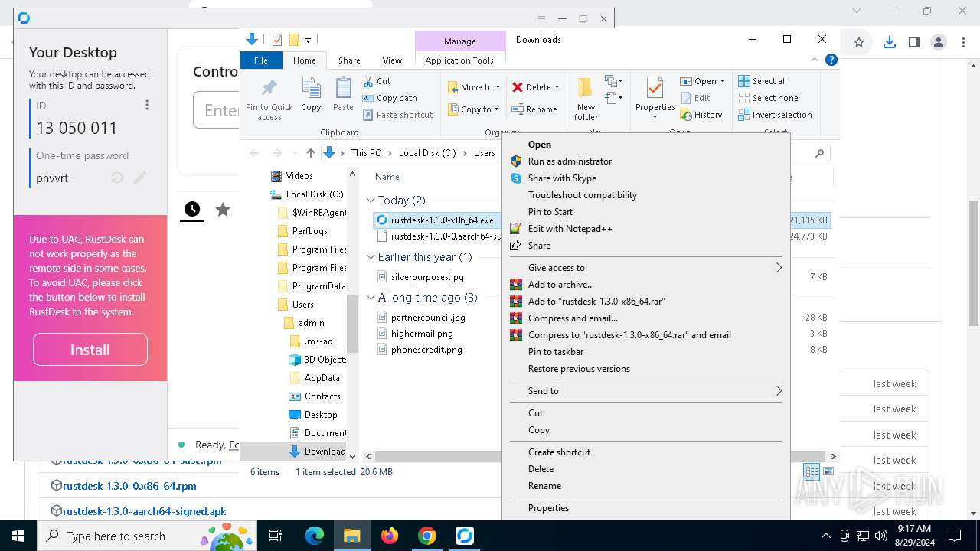Open the File ribbon tab

pyautogui.click(x=261, y=60)
